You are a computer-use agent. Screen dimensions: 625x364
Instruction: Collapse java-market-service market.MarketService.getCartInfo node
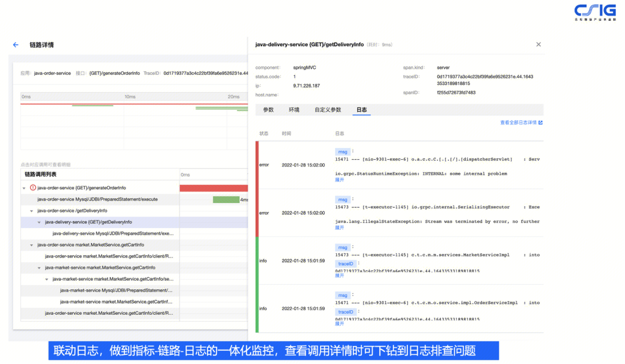[x=39, y=268]
